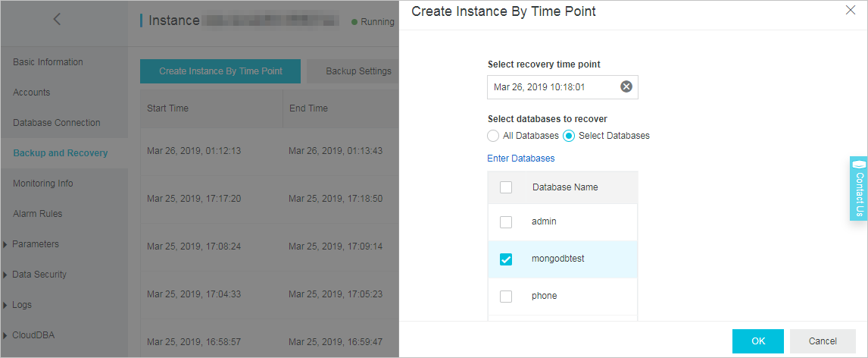Select start time Mar 25, 2019, 17:04:33

194,294
